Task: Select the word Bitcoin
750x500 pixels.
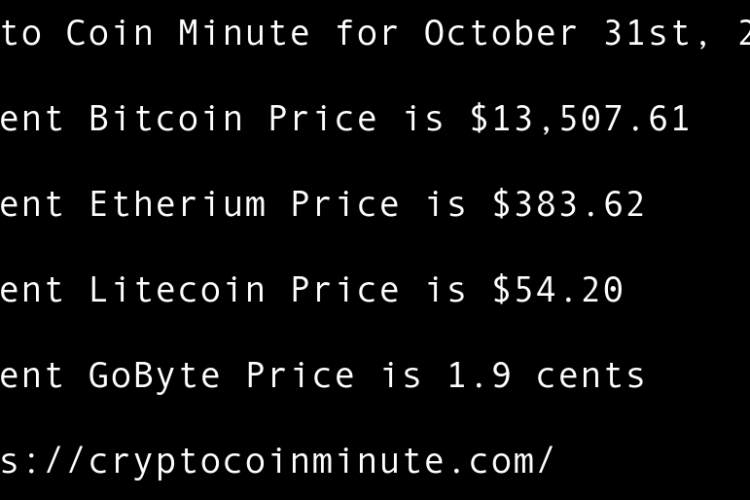Action: tap(166, 119)
